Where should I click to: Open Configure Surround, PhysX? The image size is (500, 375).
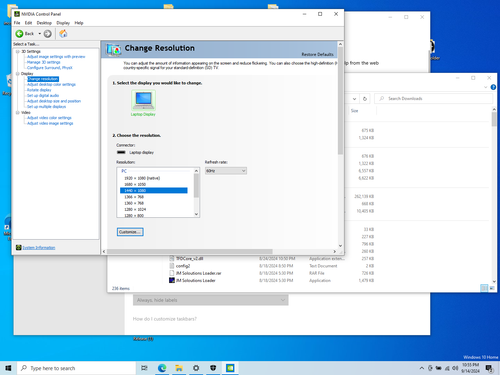[x=50, y=68]
